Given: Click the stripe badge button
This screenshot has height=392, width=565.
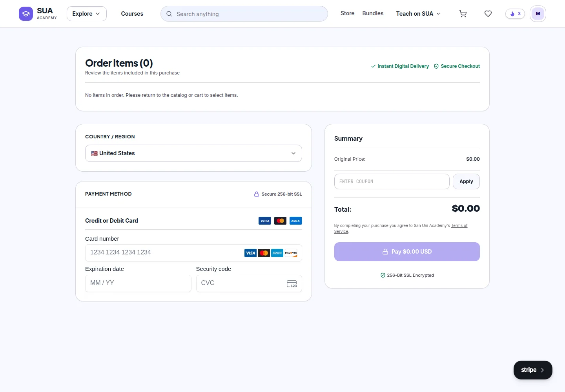Looking at the screenshot, I should (533, 370).
